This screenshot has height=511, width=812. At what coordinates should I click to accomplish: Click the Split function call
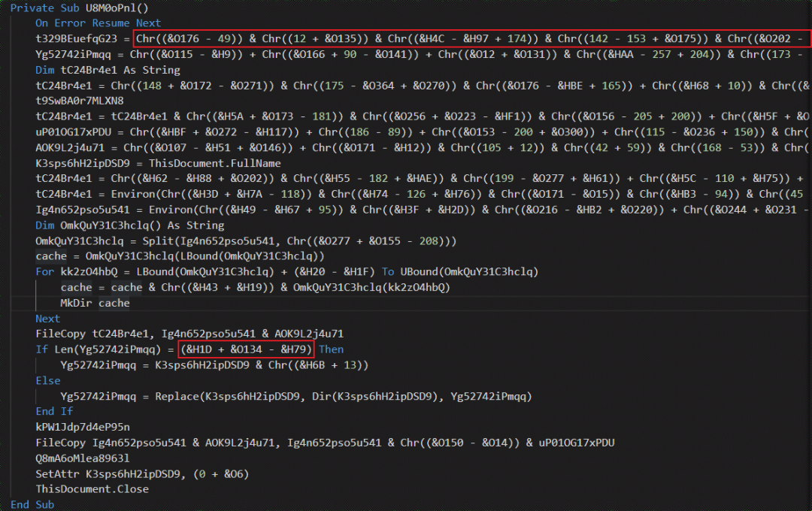click(299, 240)
